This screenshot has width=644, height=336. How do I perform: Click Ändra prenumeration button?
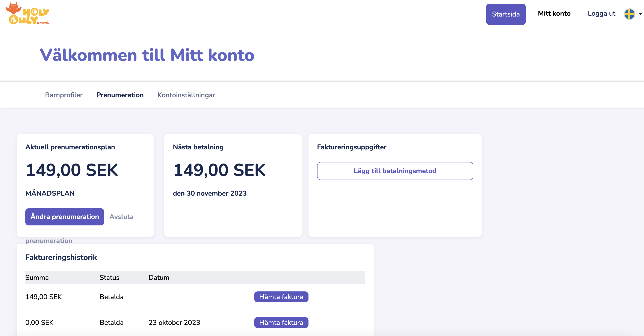click(x=65, y=217)
